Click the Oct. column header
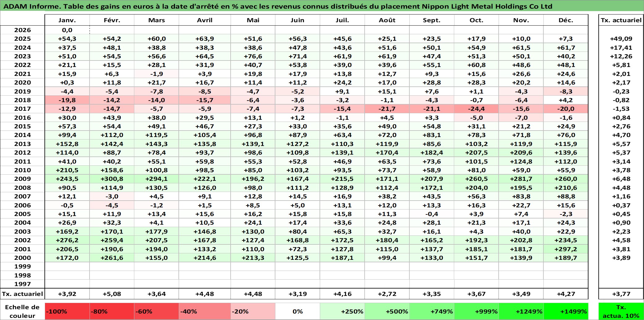 476,20
